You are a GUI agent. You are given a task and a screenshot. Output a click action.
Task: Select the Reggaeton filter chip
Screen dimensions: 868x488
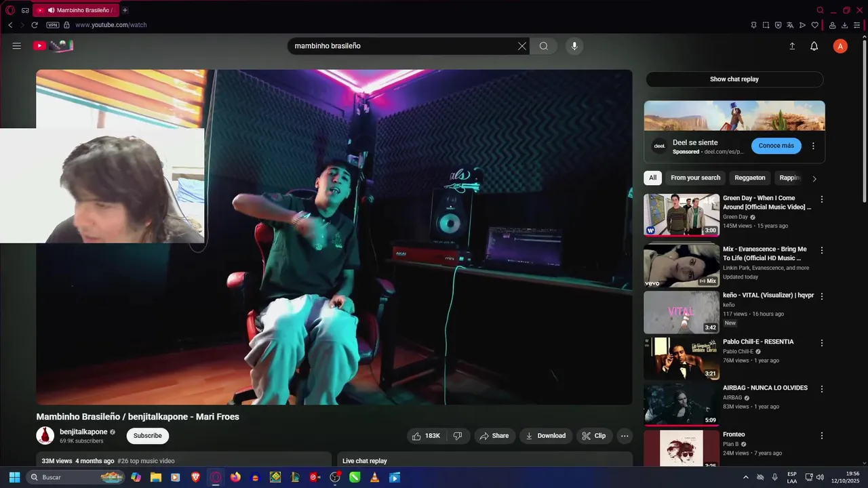tap(749, 178)
